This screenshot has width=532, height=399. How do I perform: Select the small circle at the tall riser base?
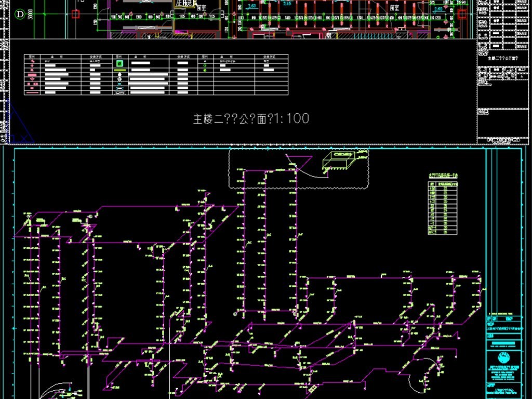pyautogui.click(x=236, y=313)
